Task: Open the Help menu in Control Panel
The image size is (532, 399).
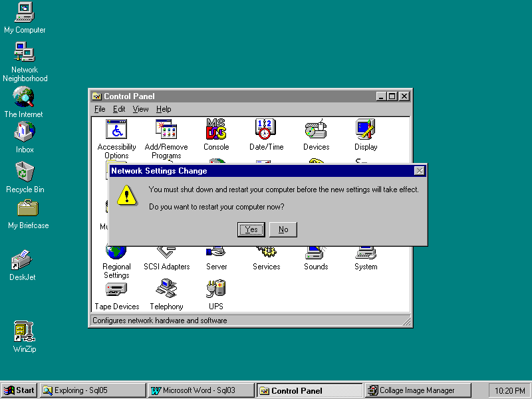Action: (x=164, y=109)
